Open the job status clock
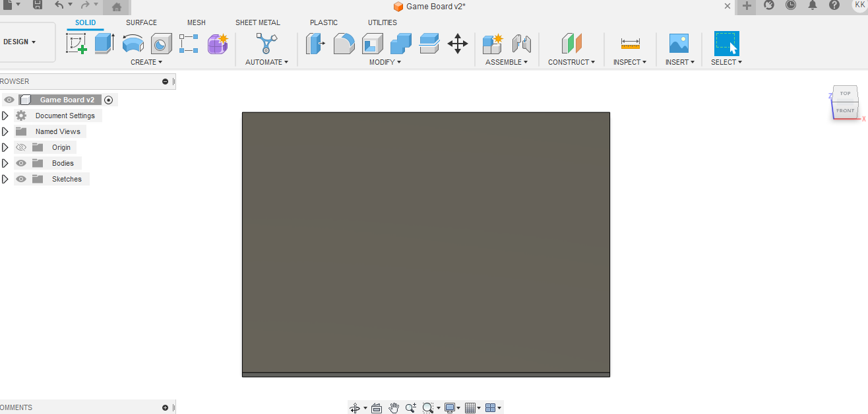 (791, 5)
